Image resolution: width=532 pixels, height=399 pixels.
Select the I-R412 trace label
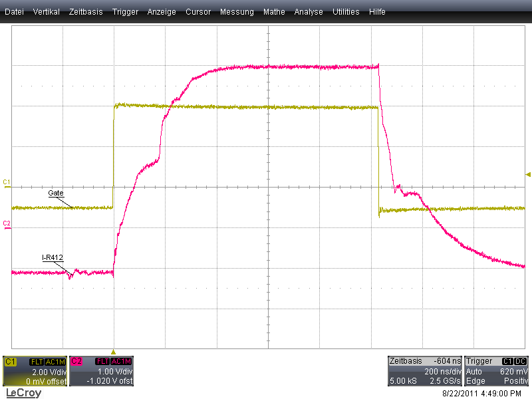click(x=53, y=257)
